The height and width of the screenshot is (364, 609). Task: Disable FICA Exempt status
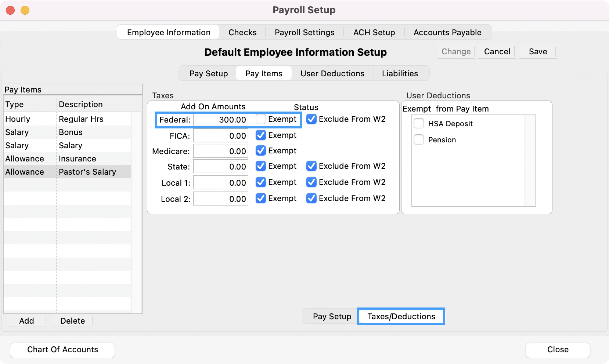261,135
